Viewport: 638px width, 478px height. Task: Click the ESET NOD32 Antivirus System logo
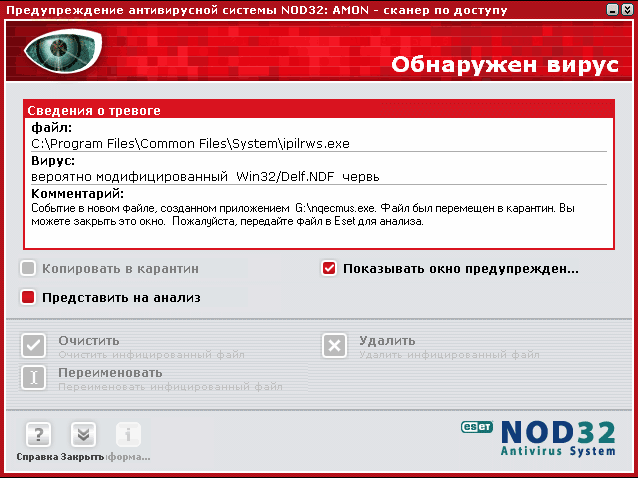click(x=538, y=438)
